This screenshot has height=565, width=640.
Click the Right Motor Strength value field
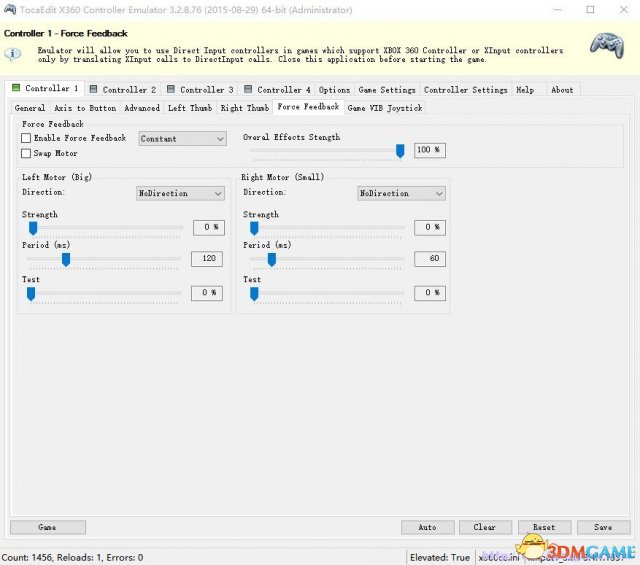(x=430, y=227)
